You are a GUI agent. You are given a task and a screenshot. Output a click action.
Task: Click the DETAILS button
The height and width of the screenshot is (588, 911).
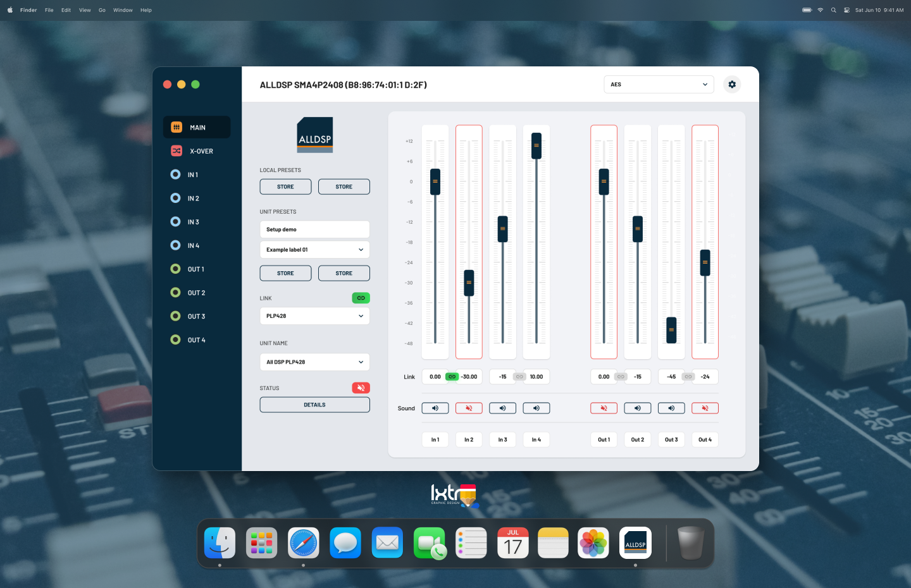tap(314, 405)
